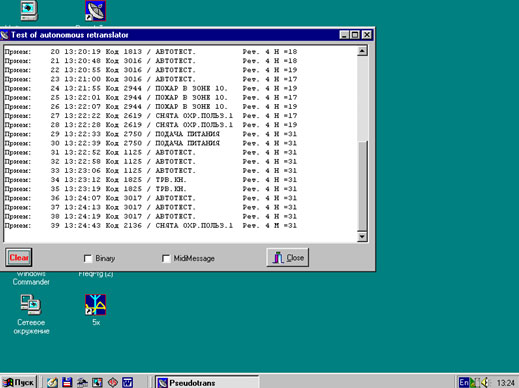Click the floppy disk quick launch icon
The width and height of the screenshot is (519, 388).
coord(67,382)
